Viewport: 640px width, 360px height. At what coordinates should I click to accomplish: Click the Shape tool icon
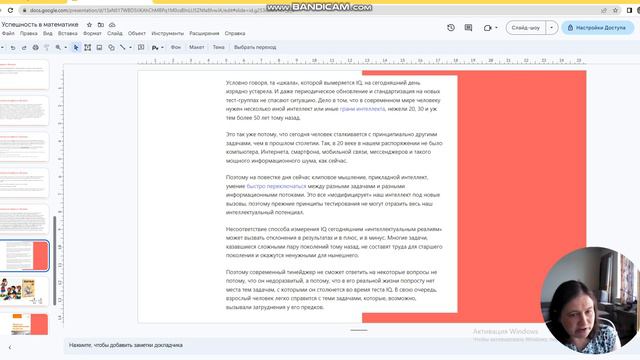coord(111,48)
